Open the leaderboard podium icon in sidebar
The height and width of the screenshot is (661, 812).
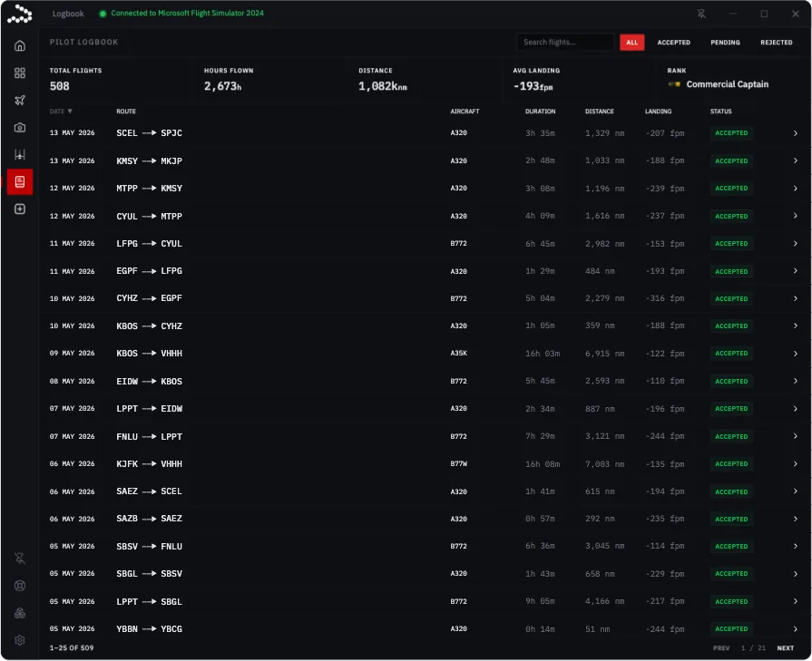[x=20, y=154]
